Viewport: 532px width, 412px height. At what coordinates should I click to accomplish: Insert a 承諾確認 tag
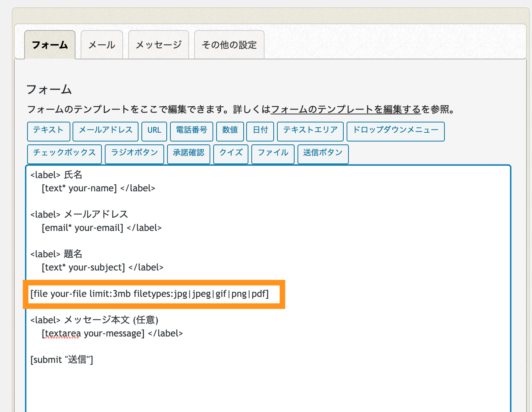(x=189, y=154)
